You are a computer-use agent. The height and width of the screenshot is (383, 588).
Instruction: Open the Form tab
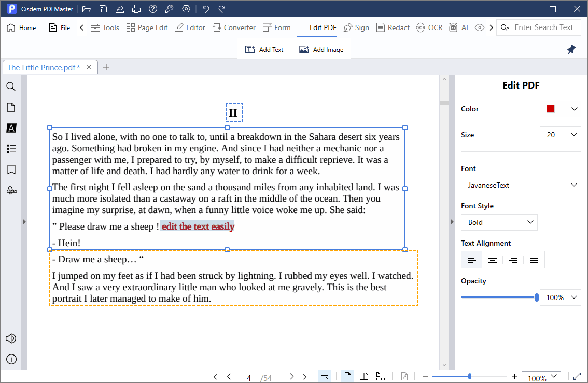tap(277, 28)
